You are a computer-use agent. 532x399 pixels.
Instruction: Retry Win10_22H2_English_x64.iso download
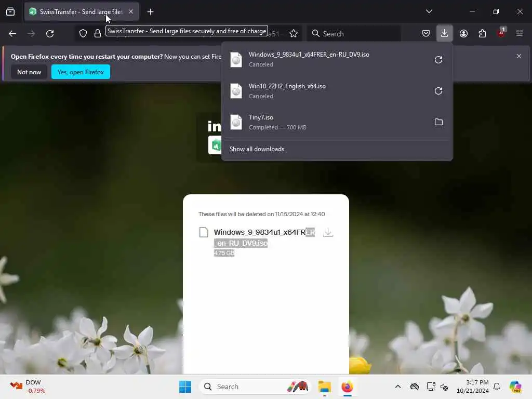tap(438, 91)
